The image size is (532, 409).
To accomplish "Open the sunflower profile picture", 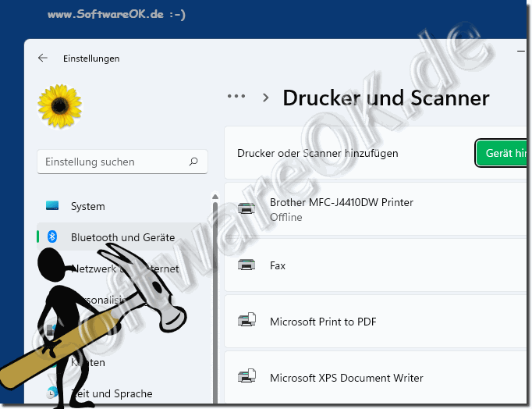I will click(60, 106).
